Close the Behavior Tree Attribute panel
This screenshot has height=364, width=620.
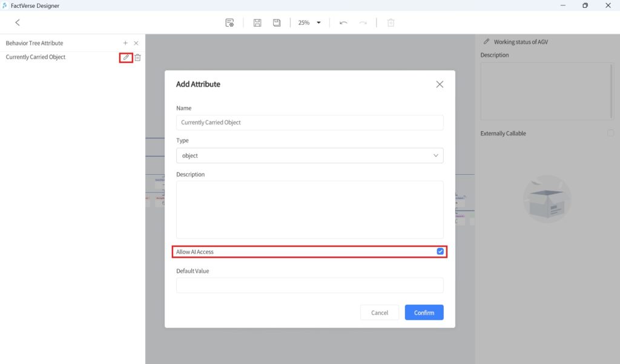[136, 43]
